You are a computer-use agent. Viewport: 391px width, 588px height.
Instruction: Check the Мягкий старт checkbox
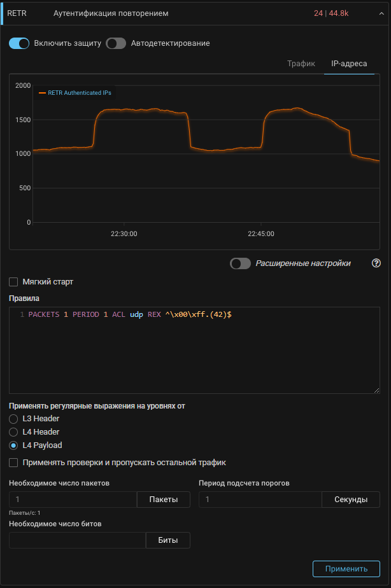tap(13, 282)
